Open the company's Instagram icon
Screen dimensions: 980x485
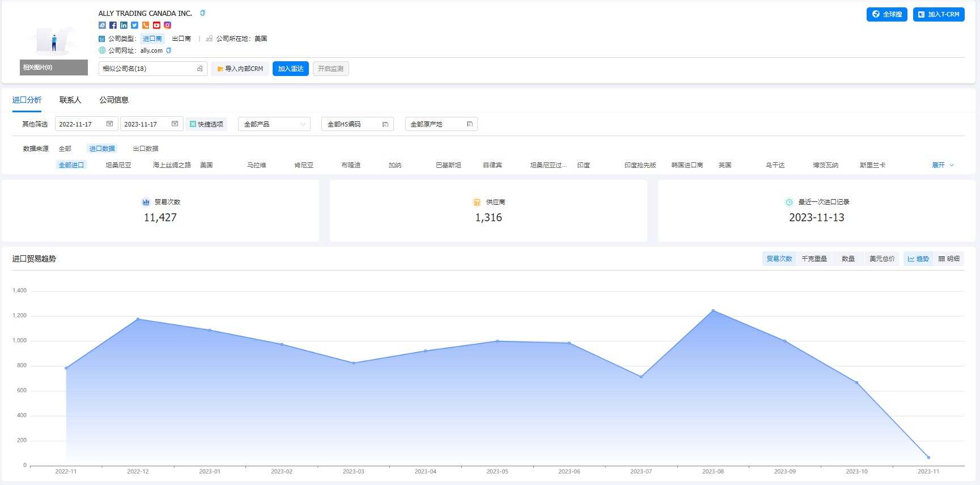coord(167,25)
